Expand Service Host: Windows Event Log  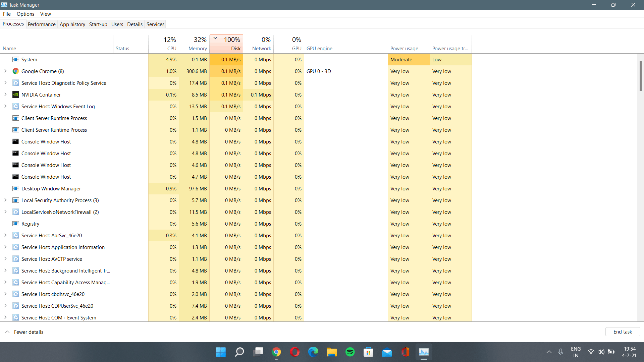(5, 106)
